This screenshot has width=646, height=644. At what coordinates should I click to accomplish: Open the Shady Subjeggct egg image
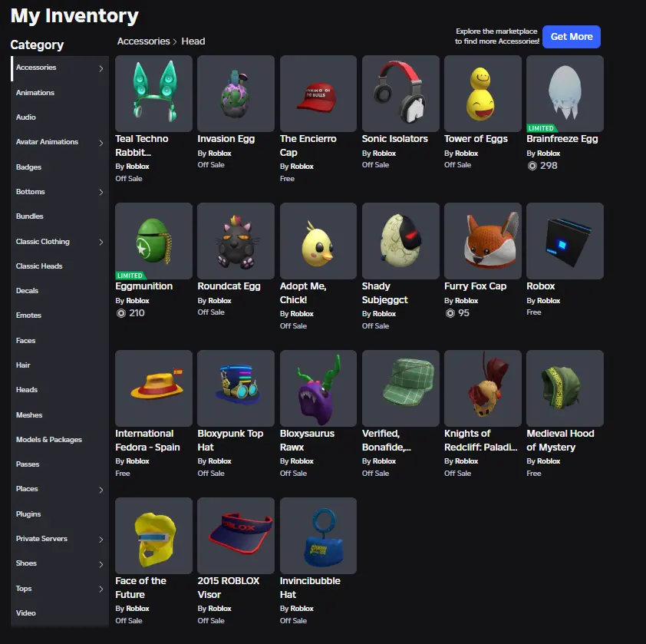tap(400, 241)
